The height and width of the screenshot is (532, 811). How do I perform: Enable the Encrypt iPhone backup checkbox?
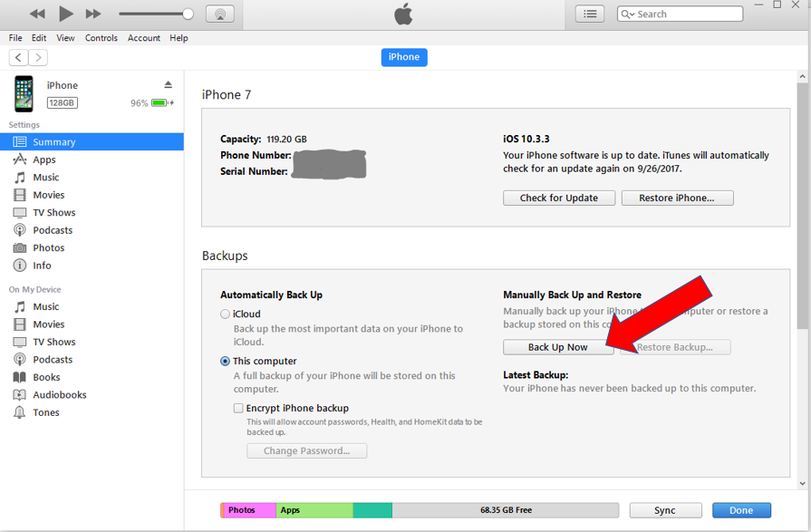point(238,409)
